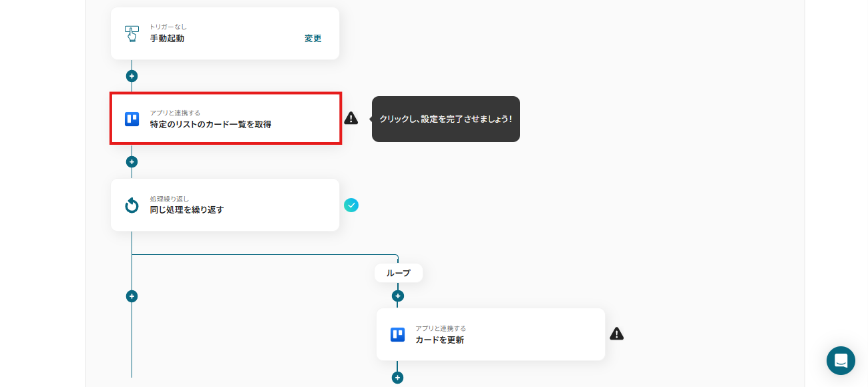The image size is (868, 387).
Task: Add step below カード一覧を取得 with plus button
Action: click(x=132, y=161)
